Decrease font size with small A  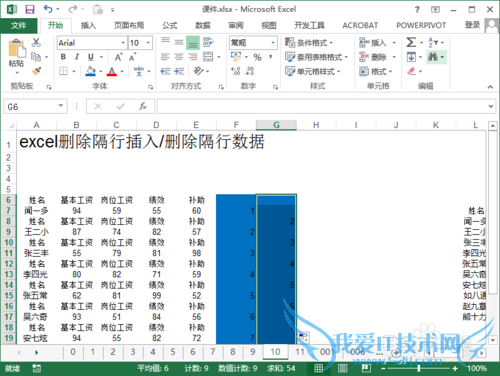click(x=132, y=57)
